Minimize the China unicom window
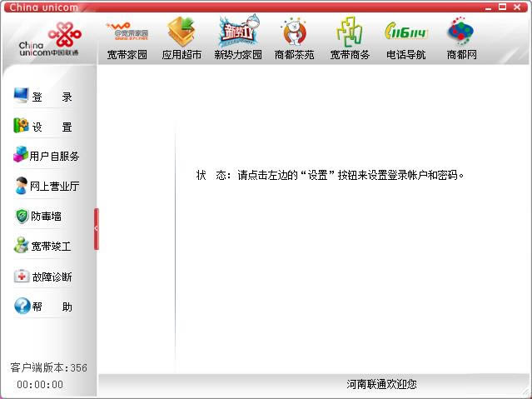Image resolution: width=532 pixels, height=399 pixels. (x=488, y=7)
